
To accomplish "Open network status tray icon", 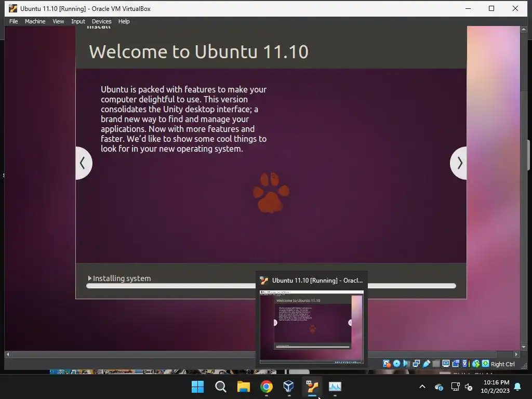I will click(455, 387).
